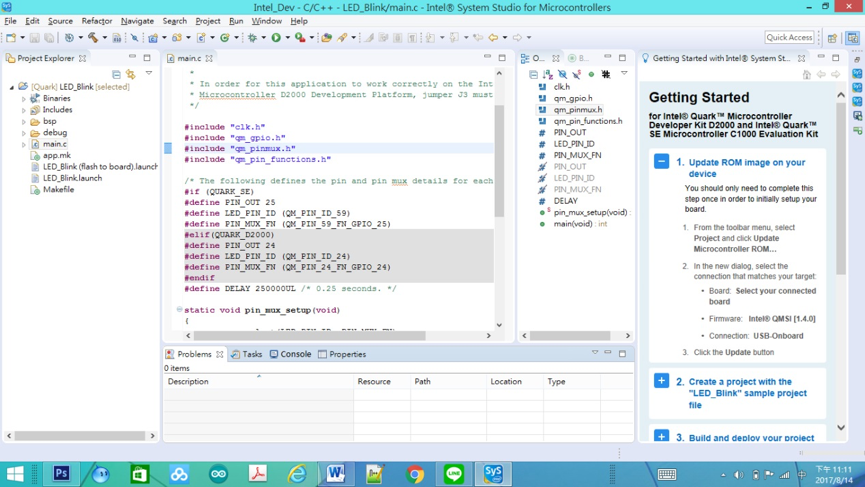Click the New Source File icon
865x487 pixels.
tap(201, 38)
